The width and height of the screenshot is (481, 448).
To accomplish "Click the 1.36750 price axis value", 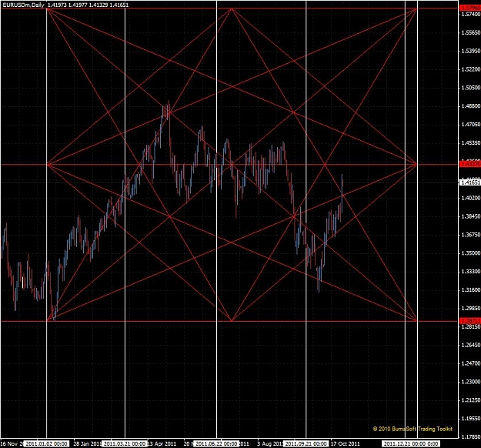I will [x=471, y=235].
